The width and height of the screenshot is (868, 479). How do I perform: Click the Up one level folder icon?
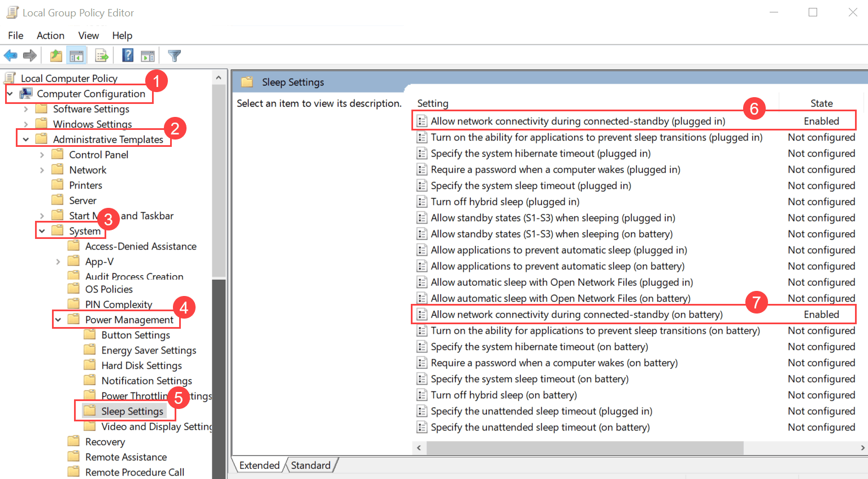point(55,55)
